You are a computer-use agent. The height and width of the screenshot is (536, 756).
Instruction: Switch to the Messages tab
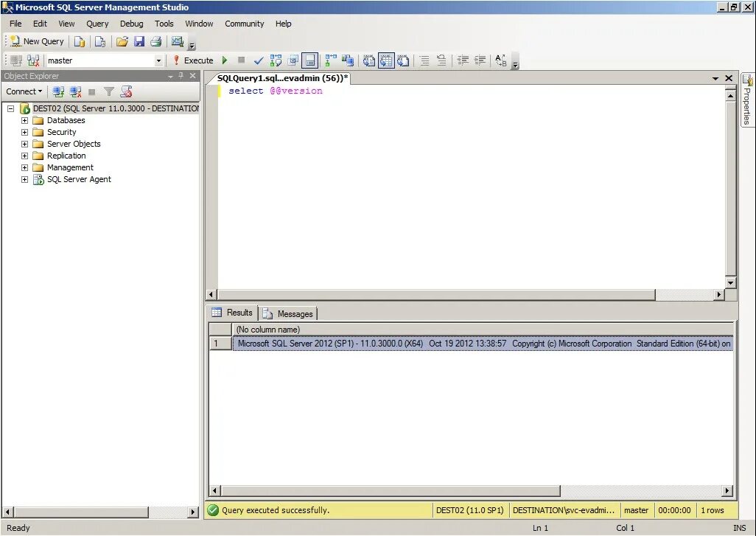point(288,314)
